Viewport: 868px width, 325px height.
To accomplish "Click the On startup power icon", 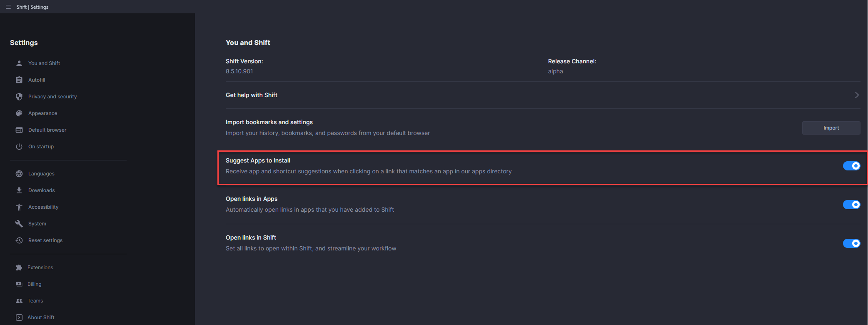I will 19,147.
